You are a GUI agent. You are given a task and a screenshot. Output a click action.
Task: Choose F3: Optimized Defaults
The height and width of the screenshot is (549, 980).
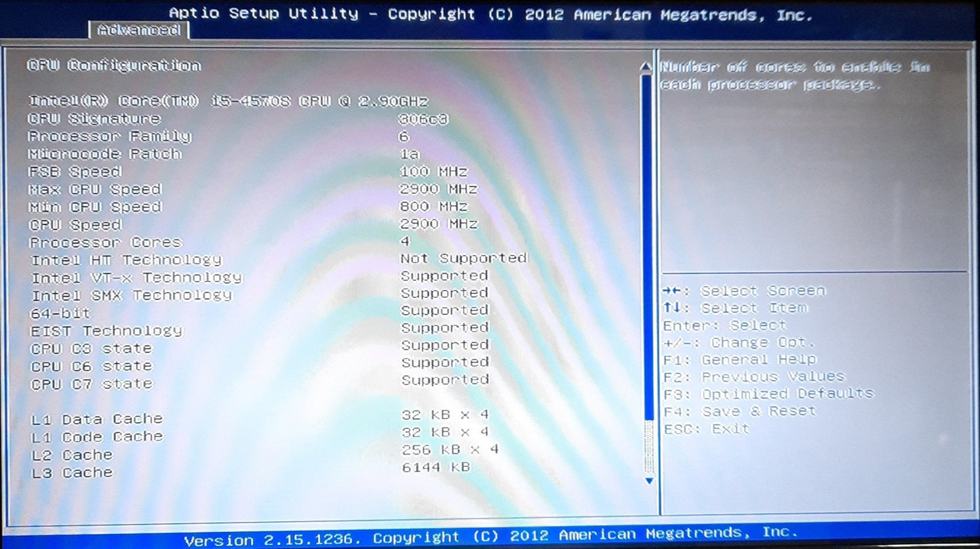tap(768, 394)
